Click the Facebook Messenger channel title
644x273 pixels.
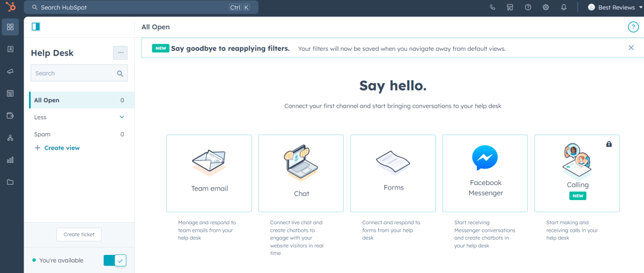[486, 188]
